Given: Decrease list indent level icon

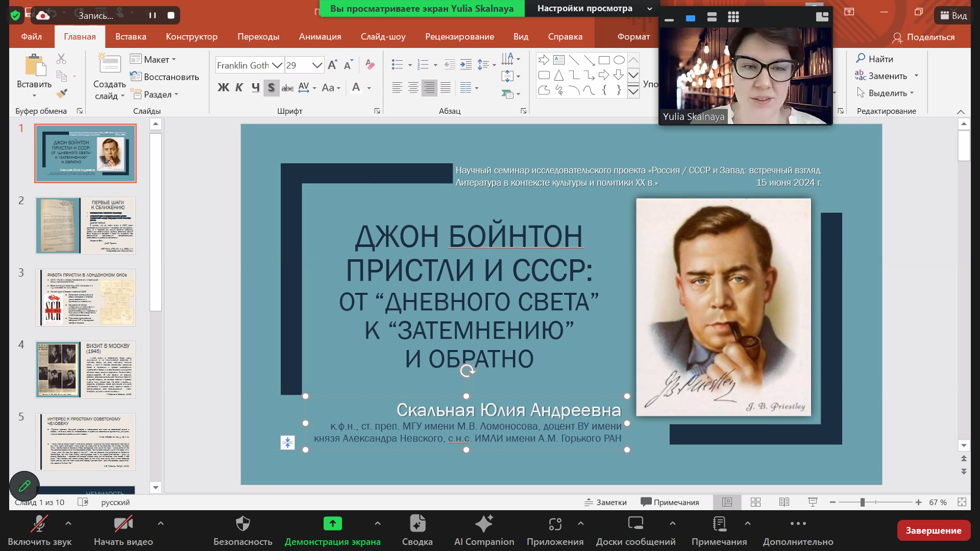Looking at the screenshot, I should [450, 65].
